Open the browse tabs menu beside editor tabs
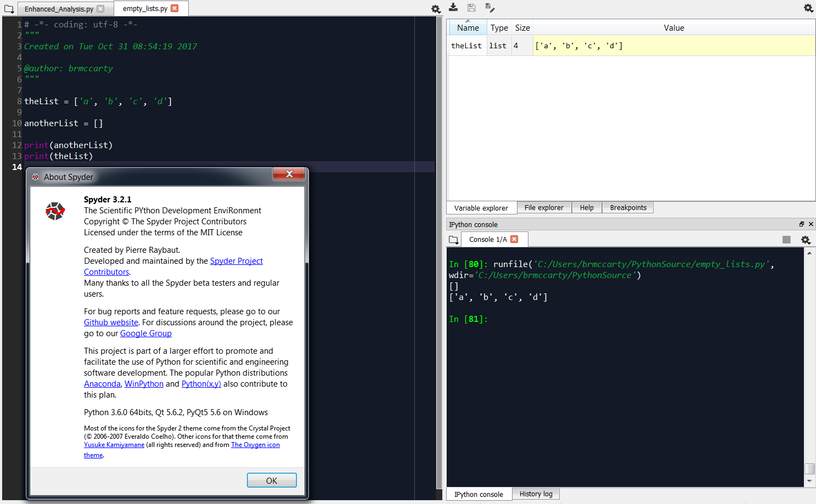The height and width of the screenshot is (504, 816). click(9, 8)
